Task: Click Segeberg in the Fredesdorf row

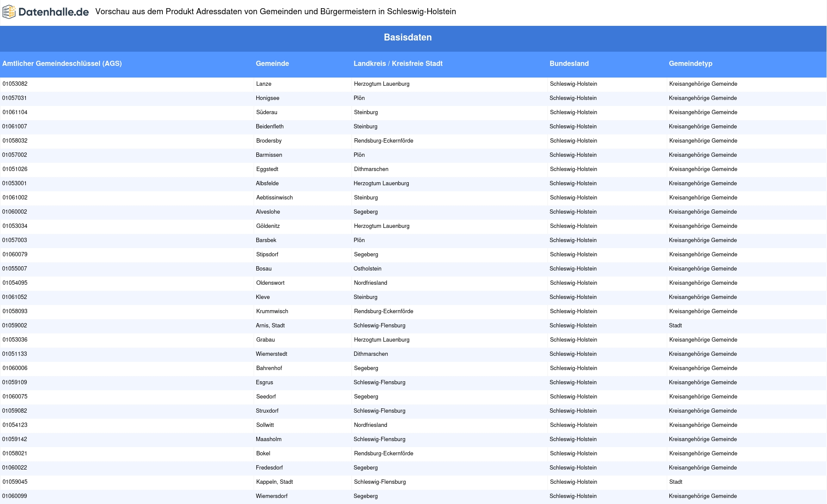Action: pos(366,468)
